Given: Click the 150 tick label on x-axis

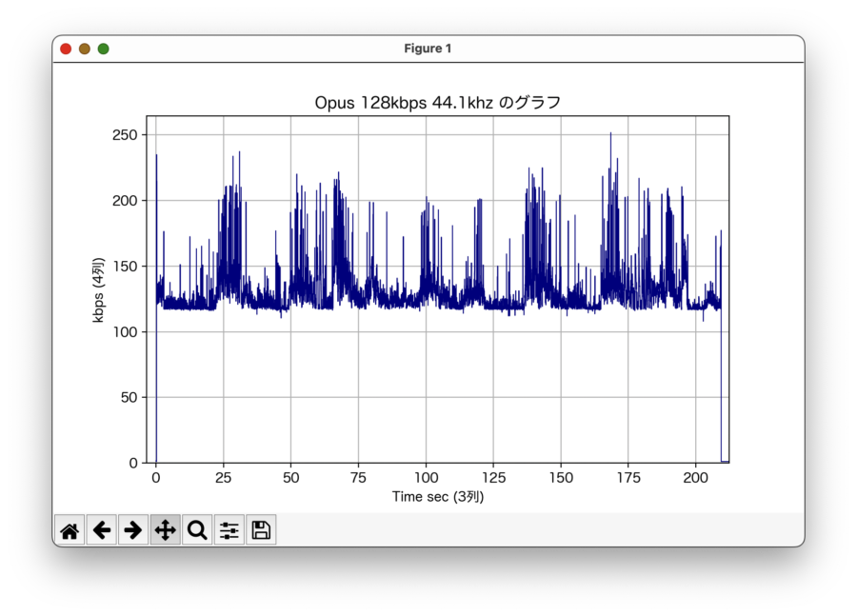Looking at the screenshot, I should click(x=561, y=477).
